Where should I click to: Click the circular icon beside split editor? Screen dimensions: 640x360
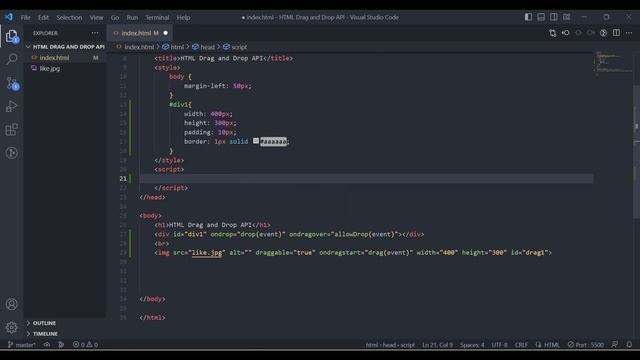(603, 33)
